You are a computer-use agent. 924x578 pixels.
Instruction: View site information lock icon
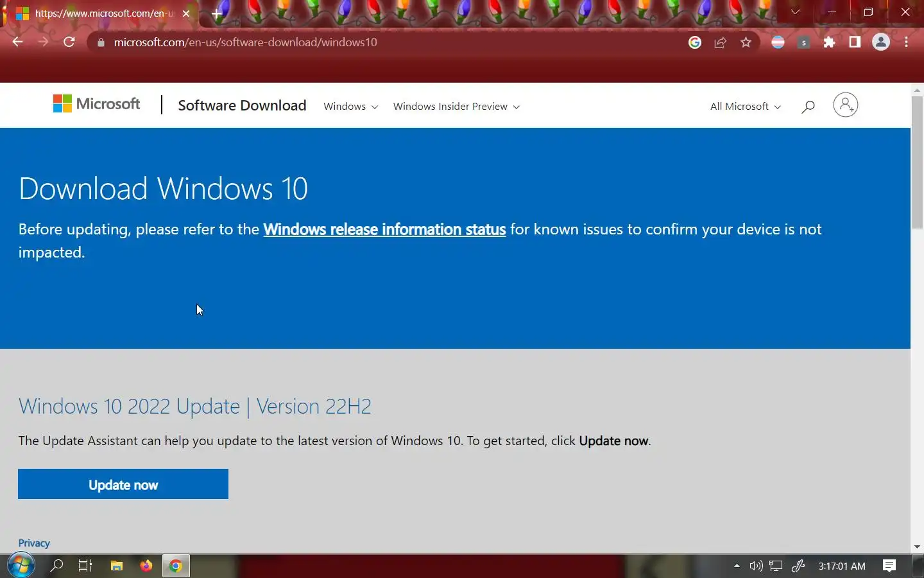(100, 42)
